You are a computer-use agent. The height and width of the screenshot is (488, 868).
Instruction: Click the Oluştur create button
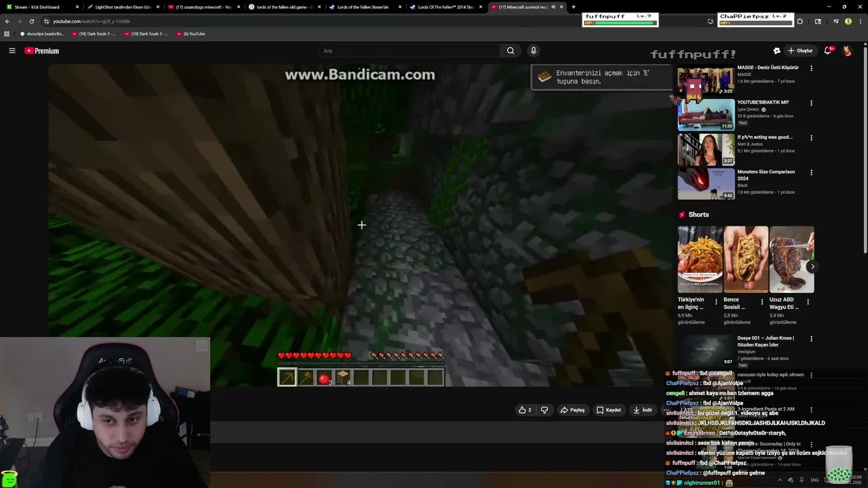(801, 51)
